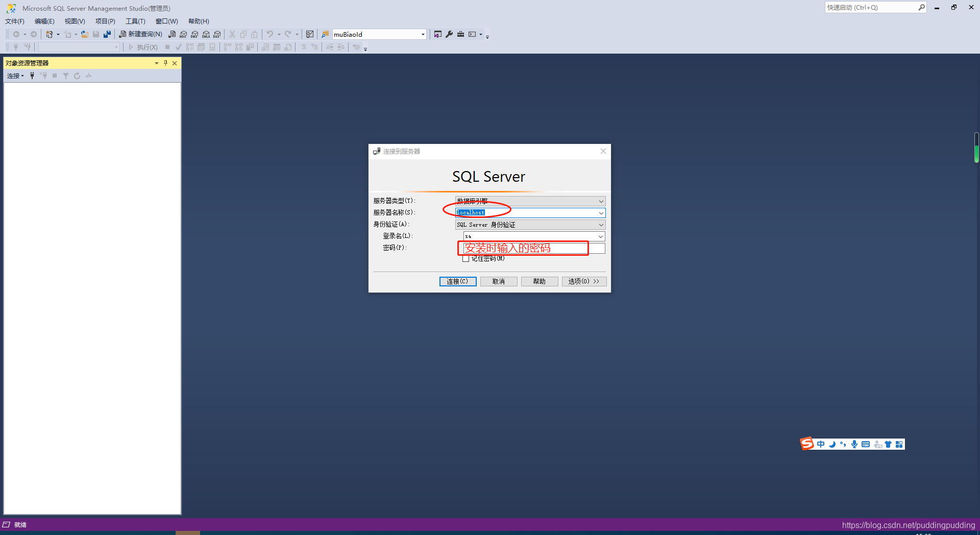Close the 连接到服务器 dialog
980x535 pixels.
click(603, 151)
